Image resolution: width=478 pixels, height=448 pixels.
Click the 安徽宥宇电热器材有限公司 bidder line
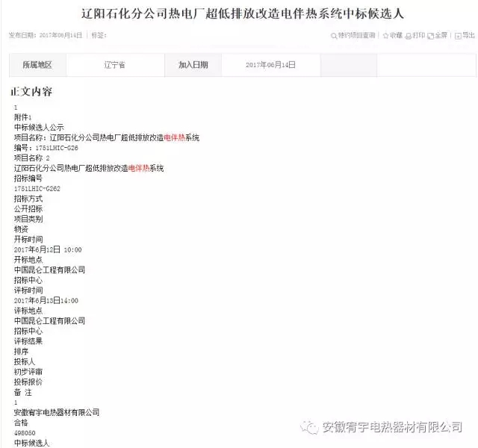pyautogui.click(x=57, y=412)
